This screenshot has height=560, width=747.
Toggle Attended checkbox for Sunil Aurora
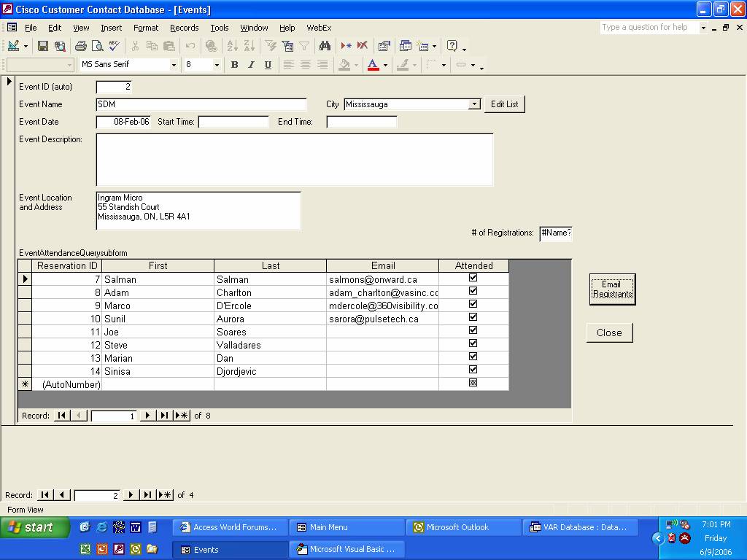click(473, 316)
